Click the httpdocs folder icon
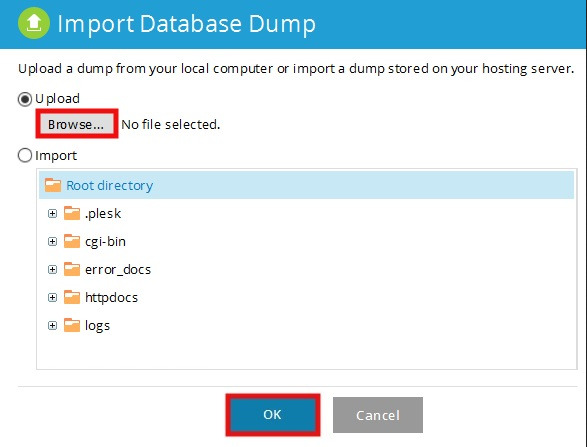 coord(72,298)
